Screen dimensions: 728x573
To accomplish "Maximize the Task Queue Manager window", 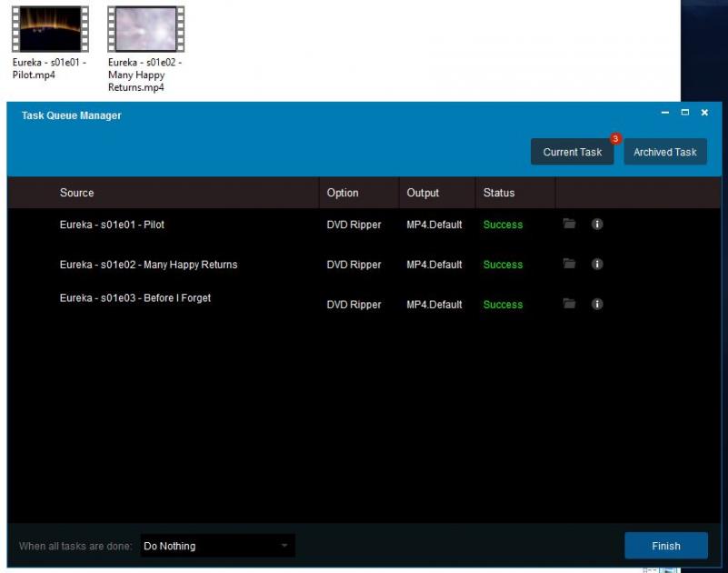I will point(685,113).
